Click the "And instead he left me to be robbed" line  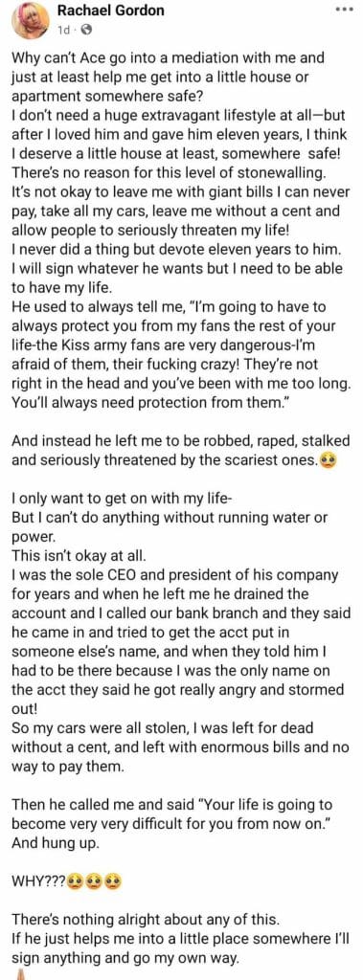click(180, 440)
